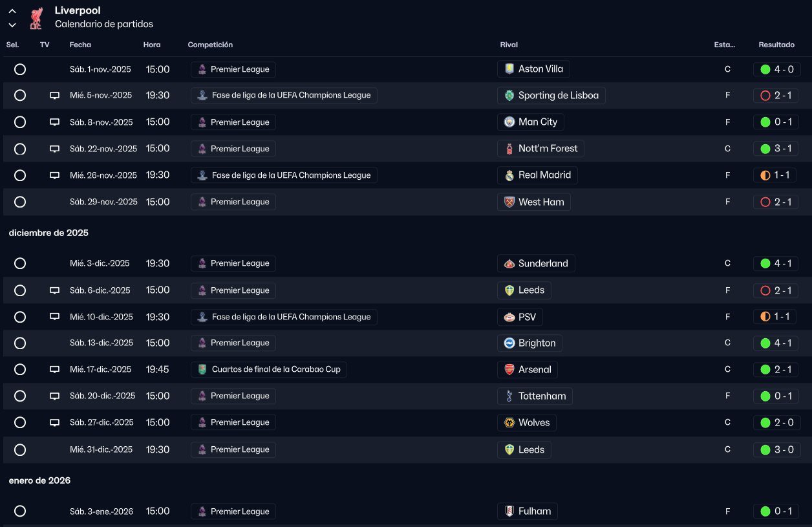Click the TV icon on the Man City row
The width and height of the screenshot is (812, 527).
(x=54, y=122)
